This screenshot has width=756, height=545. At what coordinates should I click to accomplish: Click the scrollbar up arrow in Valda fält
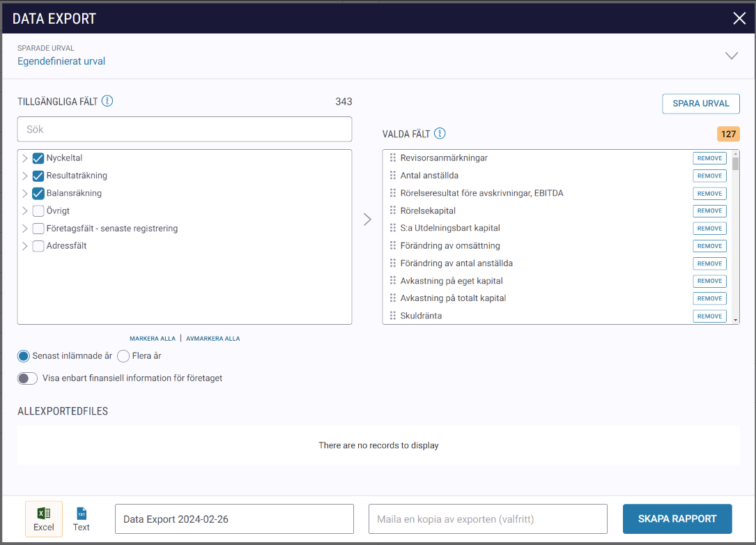735,153
